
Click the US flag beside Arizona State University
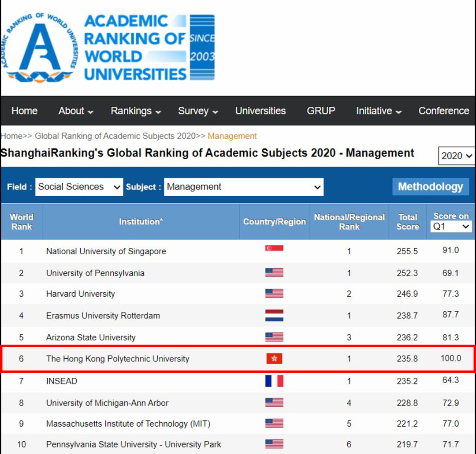coord(274,337)
